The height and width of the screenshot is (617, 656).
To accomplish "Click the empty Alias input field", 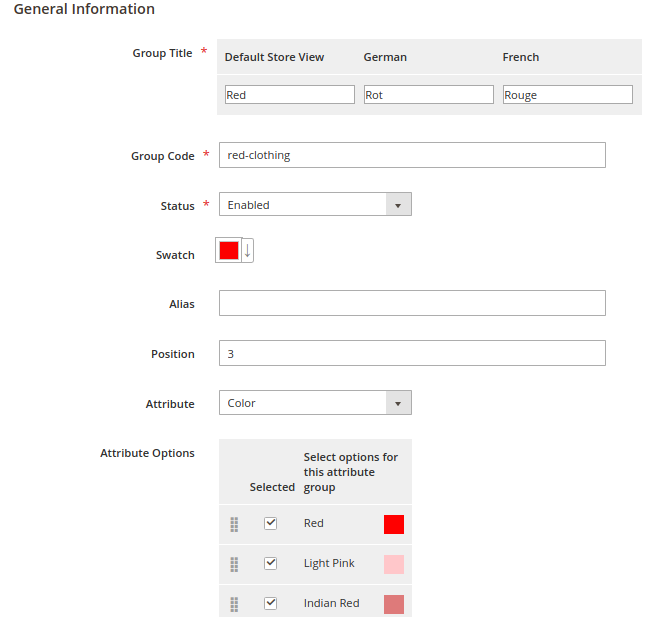I will coord(412,303).
